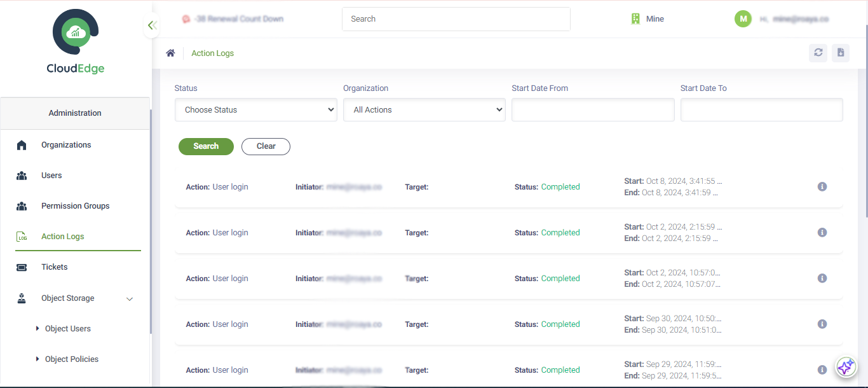Click the user email greeting at top right
The height and width of the screenshot is (388, 868).
pyautogui.click(x=794, y=19)
